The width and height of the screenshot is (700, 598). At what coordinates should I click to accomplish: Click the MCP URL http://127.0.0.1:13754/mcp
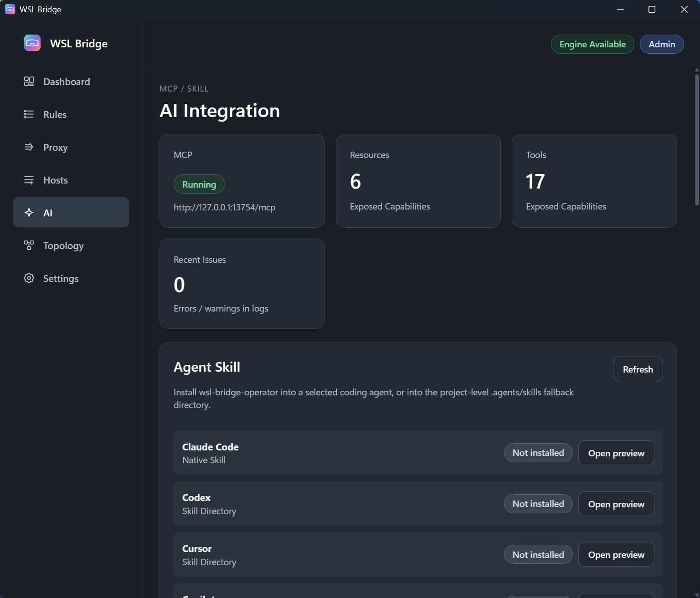coord(224,207)
